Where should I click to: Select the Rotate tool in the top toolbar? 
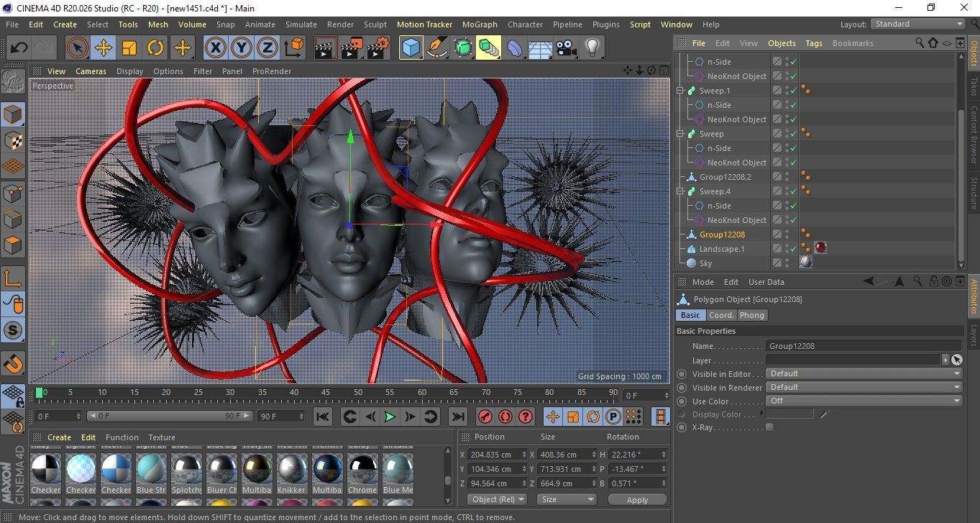coord(155,48)
